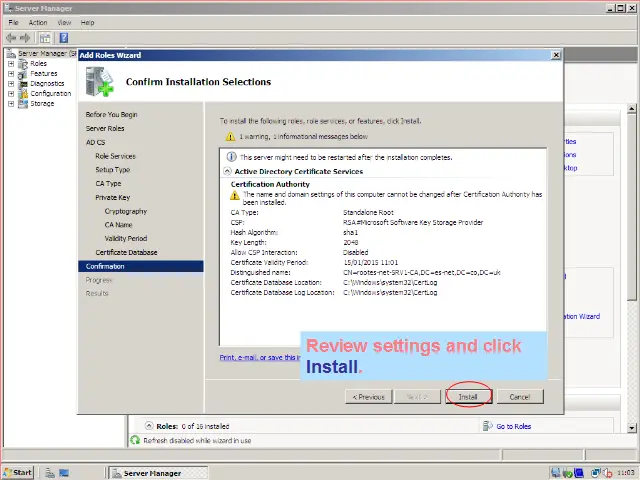This screenshot has width=640, height=480.
Task: Click the Server Manager root tree icon
Action: tap(11, 53)
